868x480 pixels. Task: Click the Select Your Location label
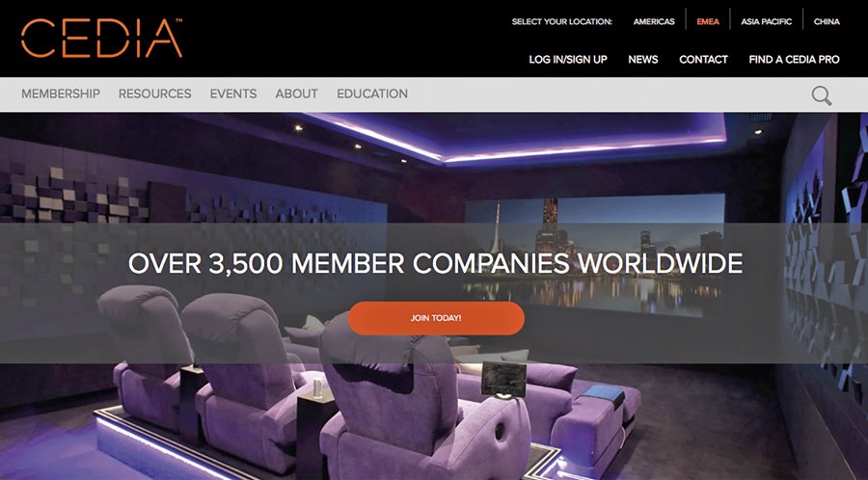[562, 21]
